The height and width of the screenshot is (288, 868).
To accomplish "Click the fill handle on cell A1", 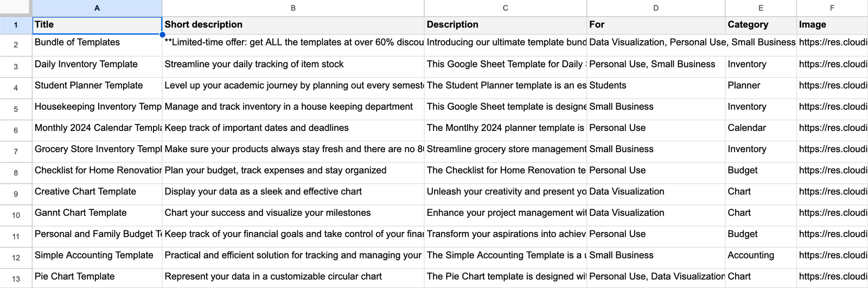I will [162, 35].
